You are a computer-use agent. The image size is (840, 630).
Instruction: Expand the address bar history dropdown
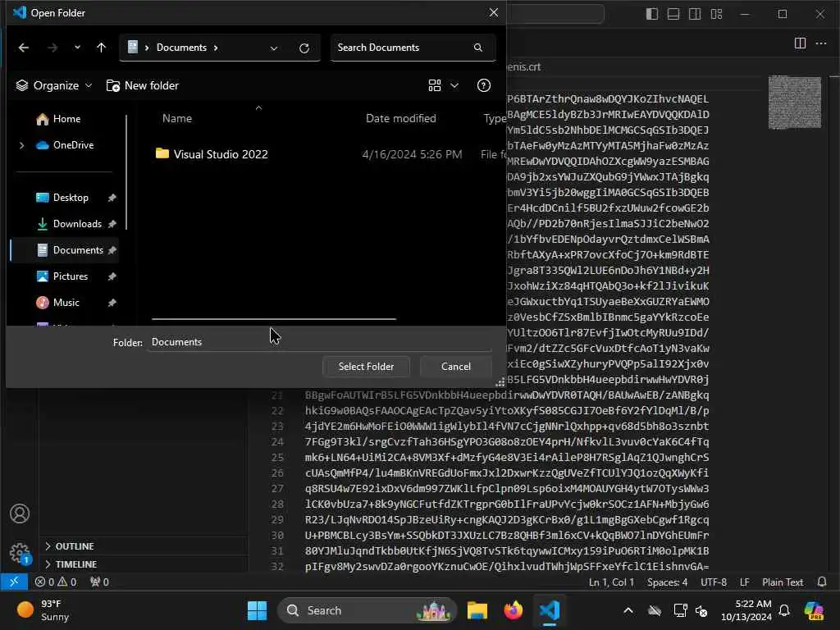[274, 48]
